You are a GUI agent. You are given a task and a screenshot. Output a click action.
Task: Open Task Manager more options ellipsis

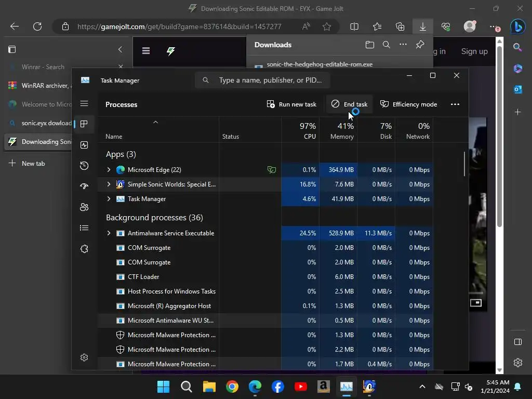point(455,104)
